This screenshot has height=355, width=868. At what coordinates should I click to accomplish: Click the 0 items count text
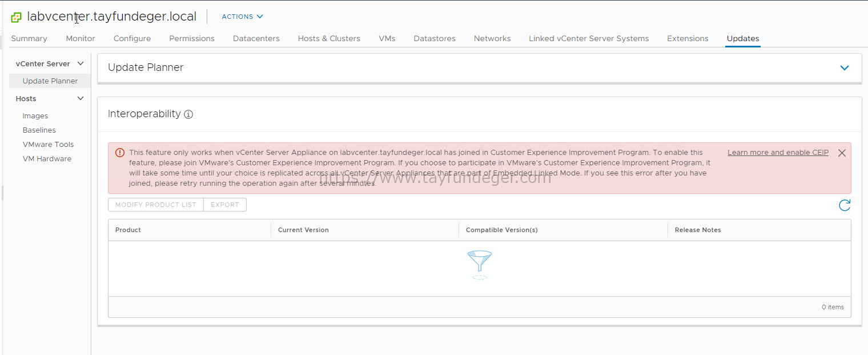coord(833,307)
